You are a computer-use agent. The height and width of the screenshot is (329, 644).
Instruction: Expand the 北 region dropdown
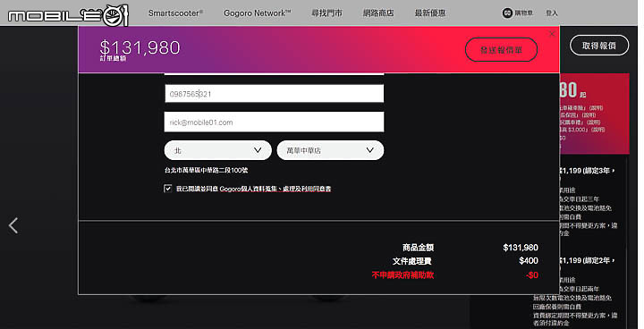tap(217, 150)
